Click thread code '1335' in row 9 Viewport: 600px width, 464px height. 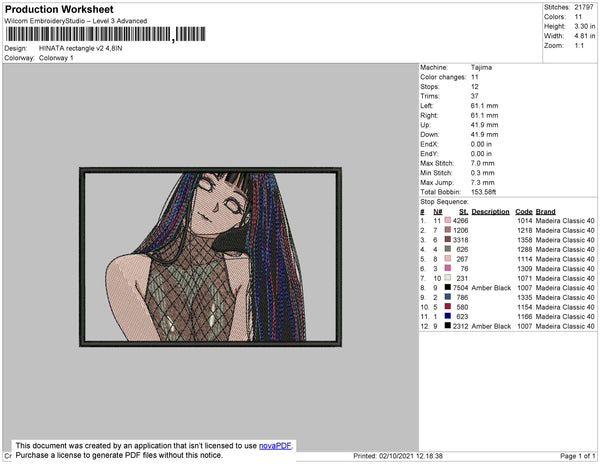point(525,297)
